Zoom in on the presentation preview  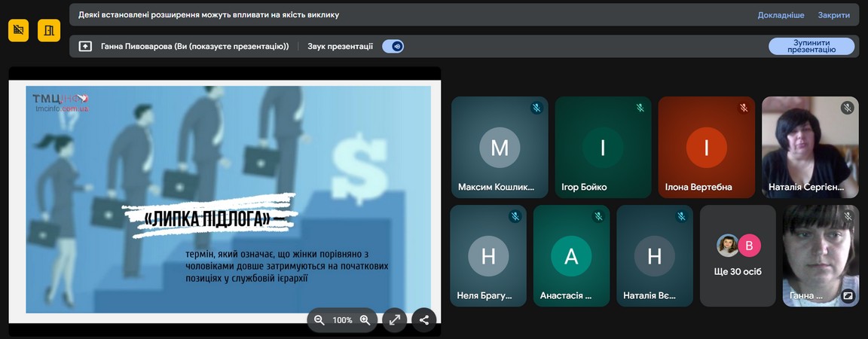point(365,320)
